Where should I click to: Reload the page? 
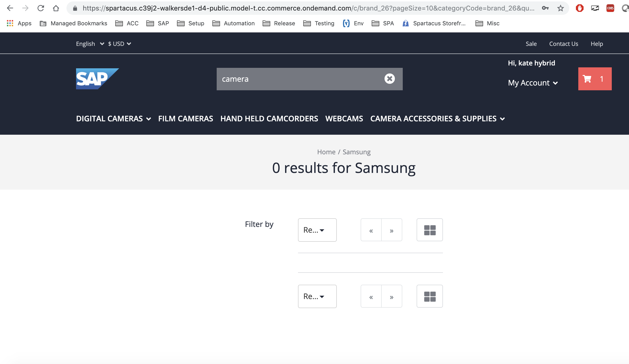(41, 8)
